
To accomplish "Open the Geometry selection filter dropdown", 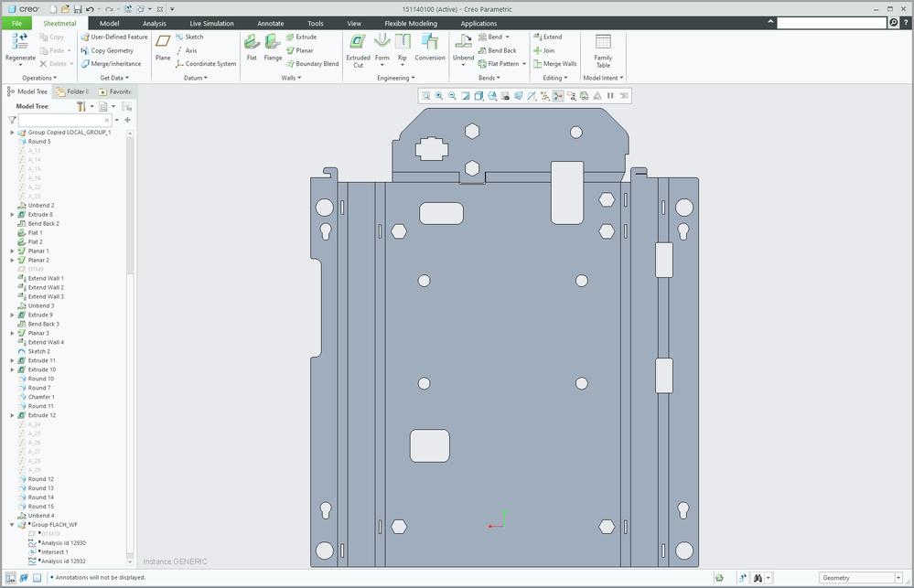I will pyautogui.click(x=898, y=578).
